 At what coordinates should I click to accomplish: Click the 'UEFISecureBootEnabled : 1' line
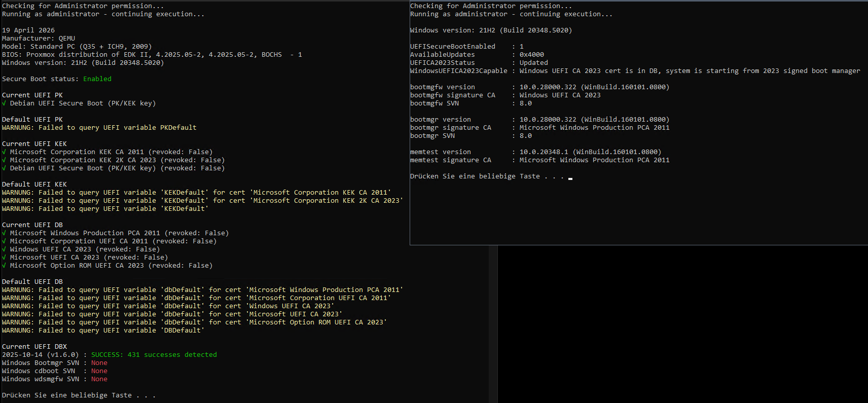pos(467,47)
